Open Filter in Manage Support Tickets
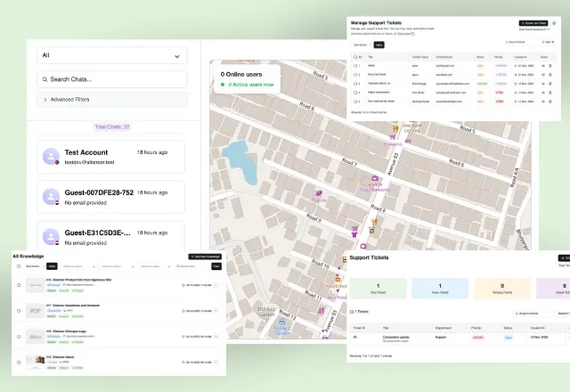Screen dimensions: 570x392 tap(548, 42)
